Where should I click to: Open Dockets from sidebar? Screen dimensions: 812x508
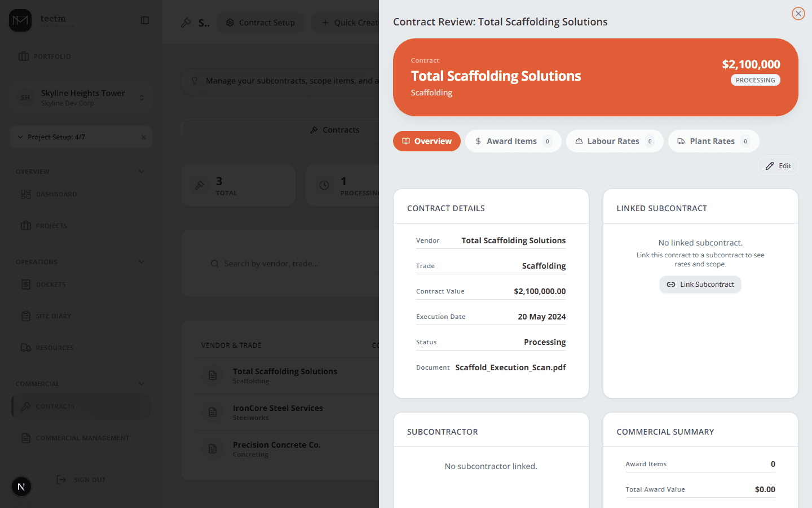(x=51, y=284)
